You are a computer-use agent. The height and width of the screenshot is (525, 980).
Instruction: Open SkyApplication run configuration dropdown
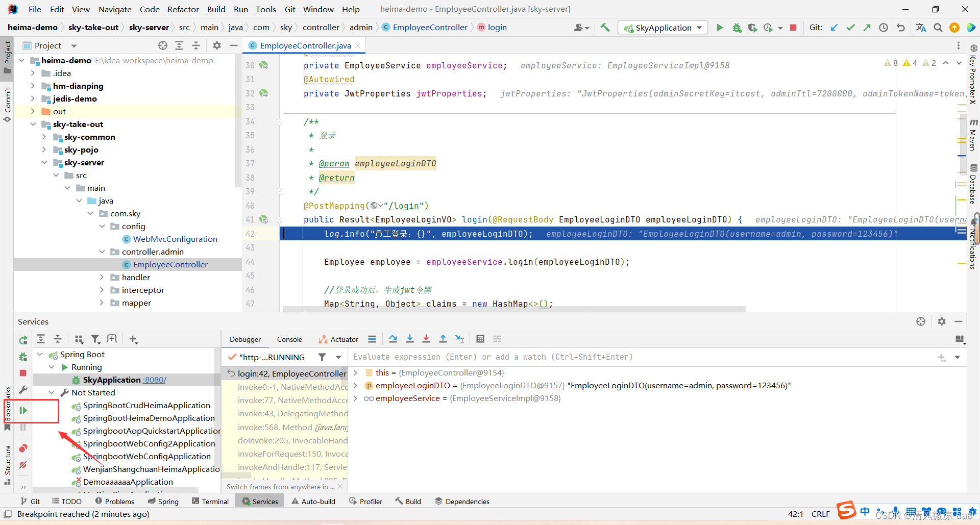click(663, 28)
